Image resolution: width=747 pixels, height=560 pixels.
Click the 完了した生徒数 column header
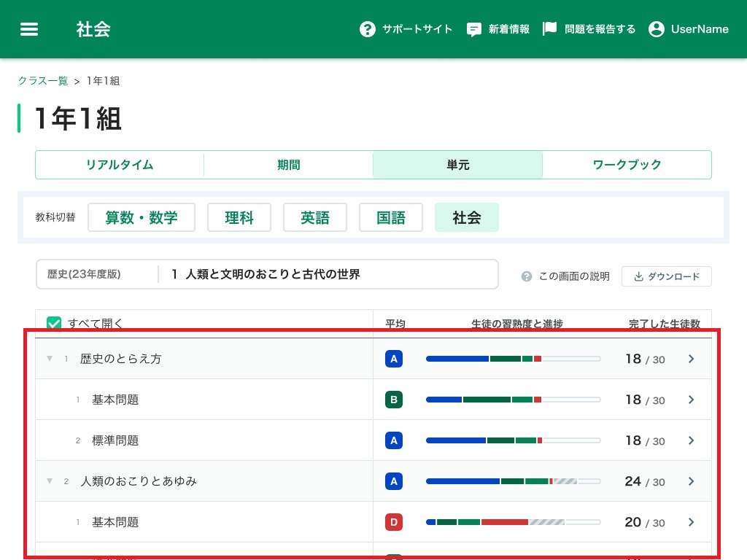coord(664,324)
